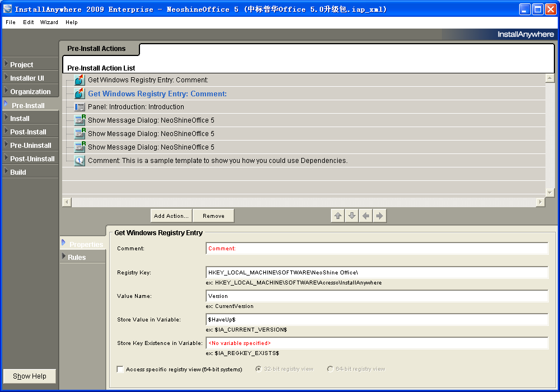The width and height of the screenshot is (560, 392).
Task: Click the Store Value in Variable field
Action: [x=377, y=320]
